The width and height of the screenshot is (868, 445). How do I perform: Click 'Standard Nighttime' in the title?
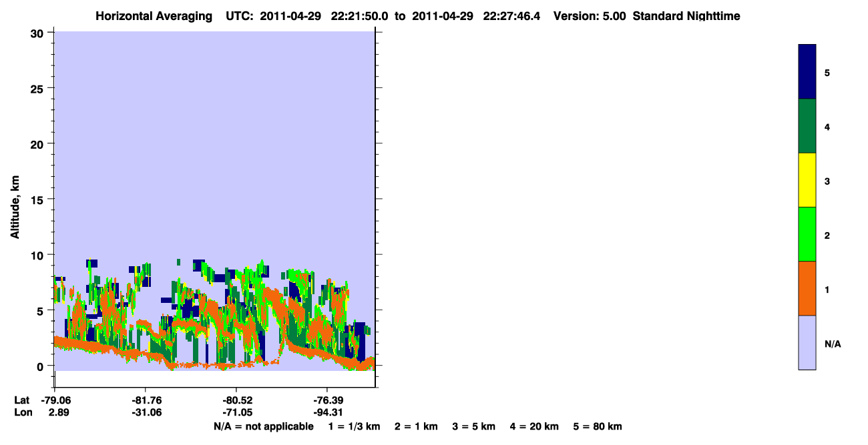pos(686,16)
